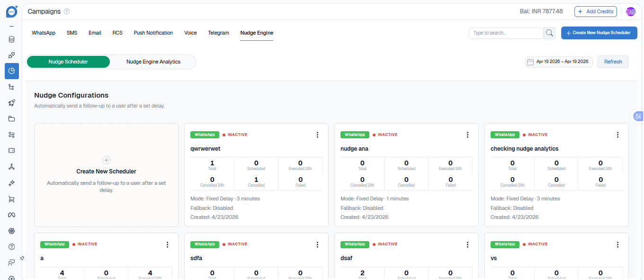Viewport: 644px width, 280px height.
Task: Click the dsaf card title
Action: pos(347,258)
